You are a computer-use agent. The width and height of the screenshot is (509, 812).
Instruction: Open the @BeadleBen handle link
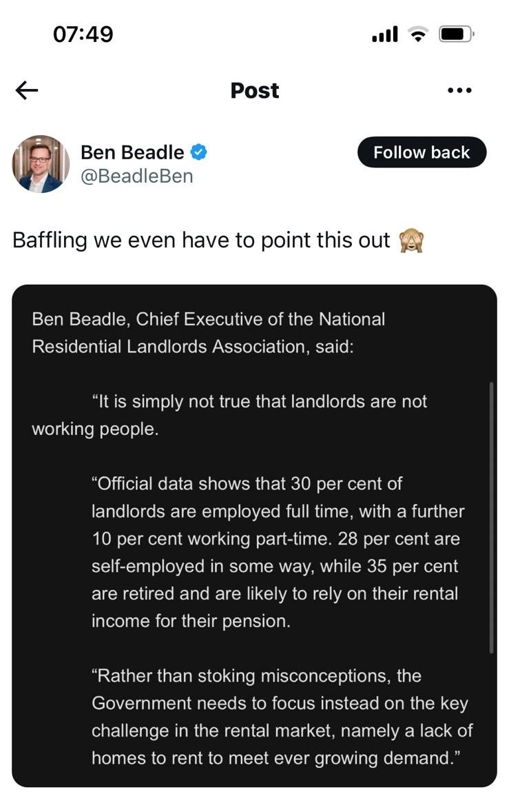click(136, 176)
